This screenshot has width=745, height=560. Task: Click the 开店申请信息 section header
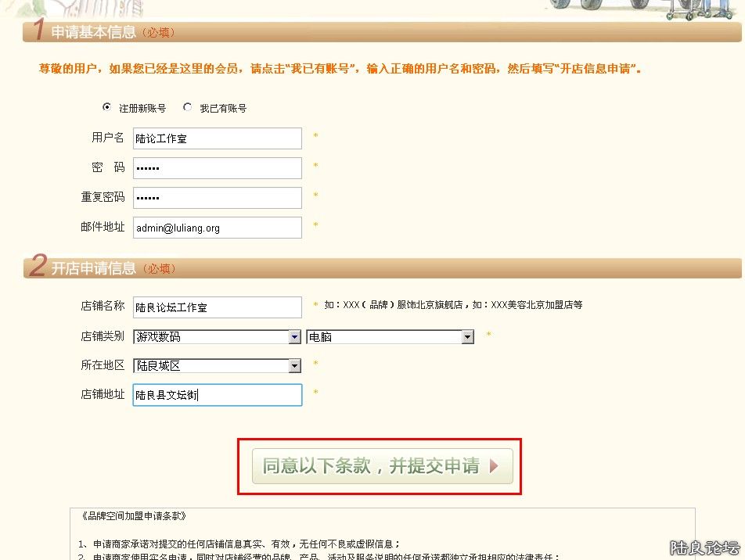pyautogui.click(x=92, y=268)
